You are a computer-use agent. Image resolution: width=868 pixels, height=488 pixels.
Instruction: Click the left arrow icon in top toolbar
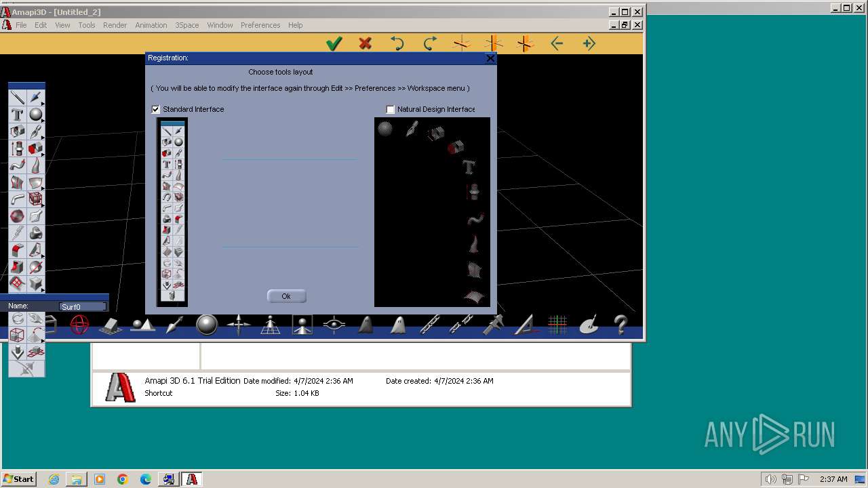tap(557, 44)
